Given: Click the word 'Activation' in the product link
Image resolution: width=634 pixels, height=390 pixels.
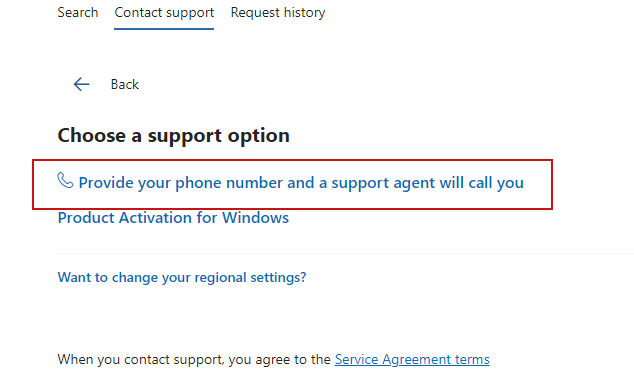Looking at the screenshot, I should pyautogui.click(x=155, y=218).
